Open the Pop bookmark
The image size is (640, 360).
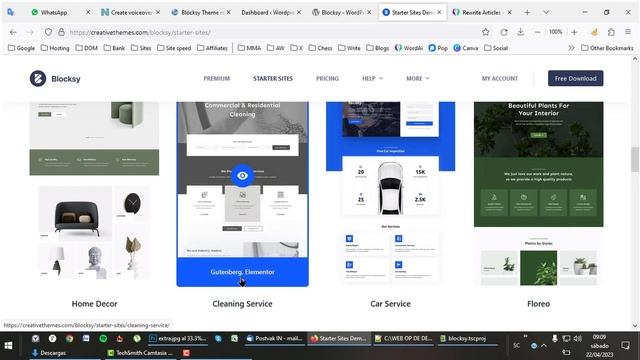pyautogui.click(x=438, y=48)
